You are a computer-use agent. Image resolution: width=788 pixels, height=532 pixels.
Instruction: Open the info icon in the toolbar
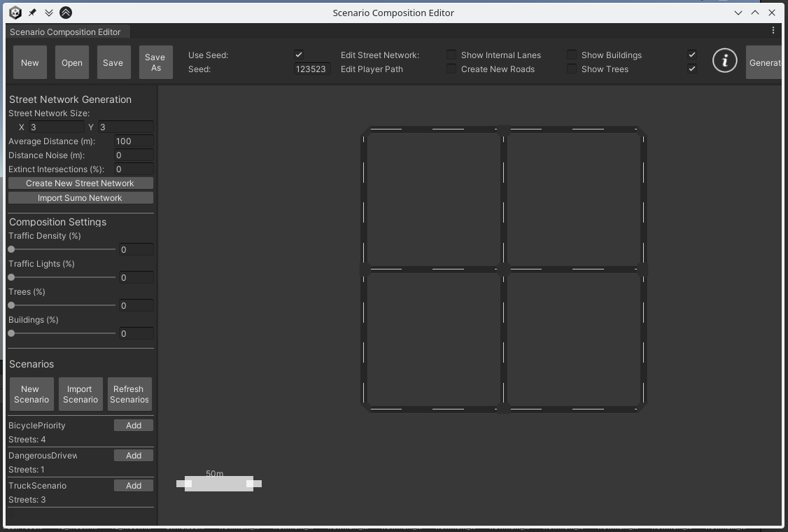[x=725, y=61]
